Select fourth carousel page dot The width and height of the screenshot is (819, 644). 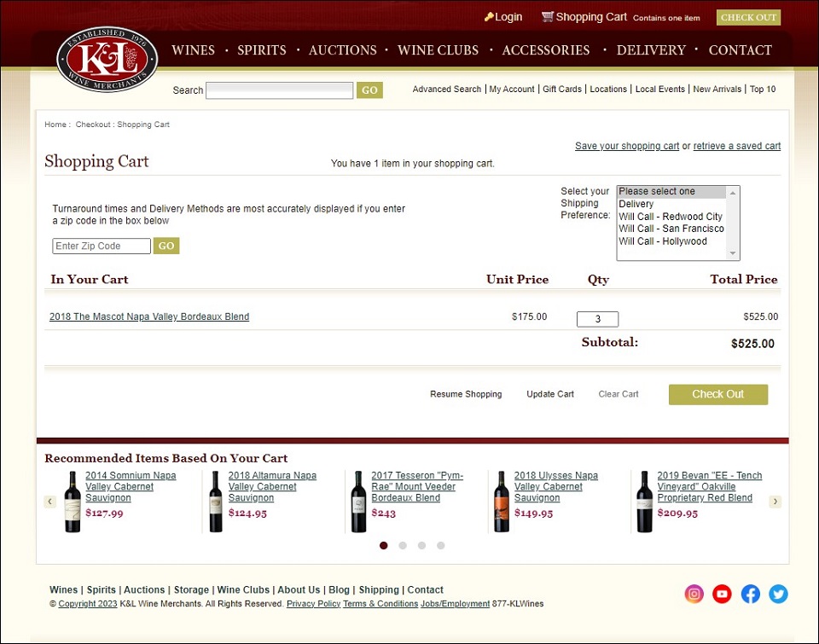tap(441, 545)
